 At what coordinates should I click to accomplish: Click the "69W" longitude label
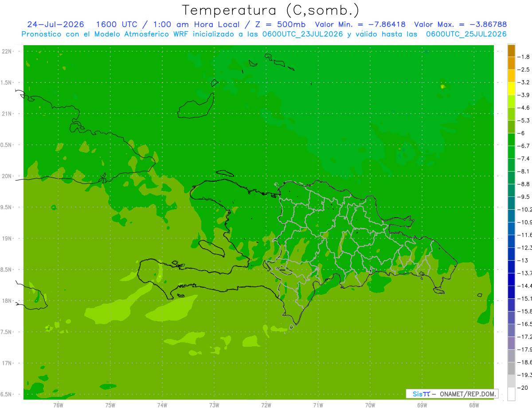coord(422,405)
